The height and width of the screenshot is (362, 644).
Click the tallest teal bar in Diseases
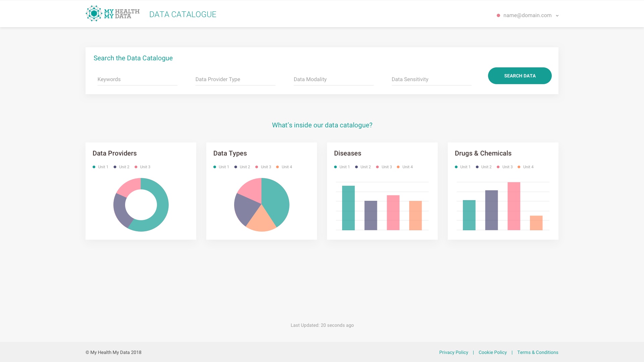point(348,208)
